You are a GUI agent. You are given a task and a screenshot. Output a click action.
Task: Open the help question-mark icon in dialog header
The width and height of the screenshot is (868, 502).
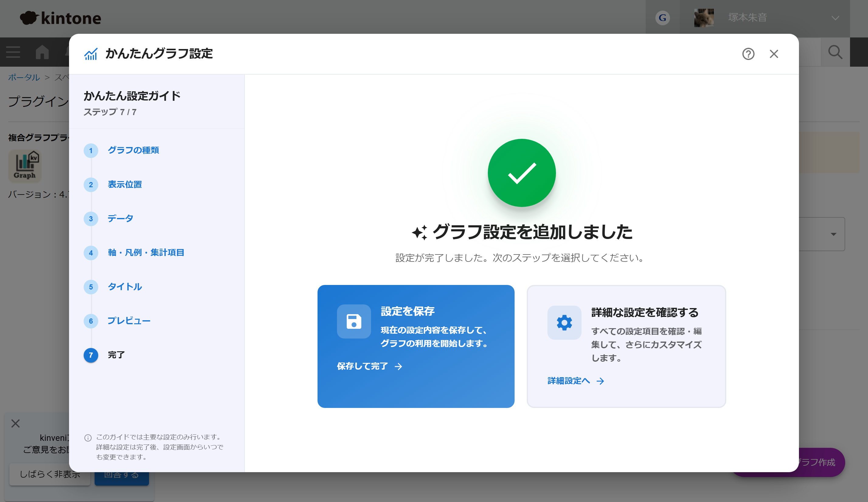pyautogui.click(x=748, y=54)
